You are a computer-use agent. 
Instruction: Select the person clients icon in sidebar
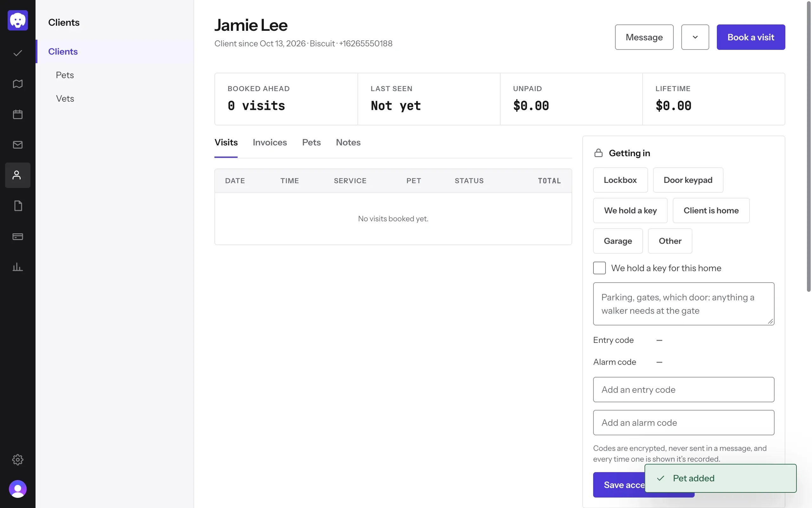[18, 175]
